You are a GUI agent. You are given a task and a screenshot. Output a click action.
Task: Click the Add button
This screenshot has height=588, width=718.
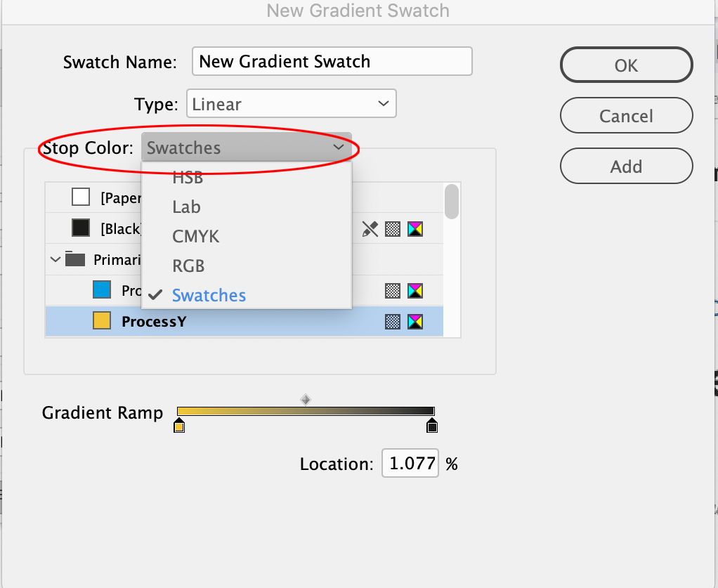(625, 166)
